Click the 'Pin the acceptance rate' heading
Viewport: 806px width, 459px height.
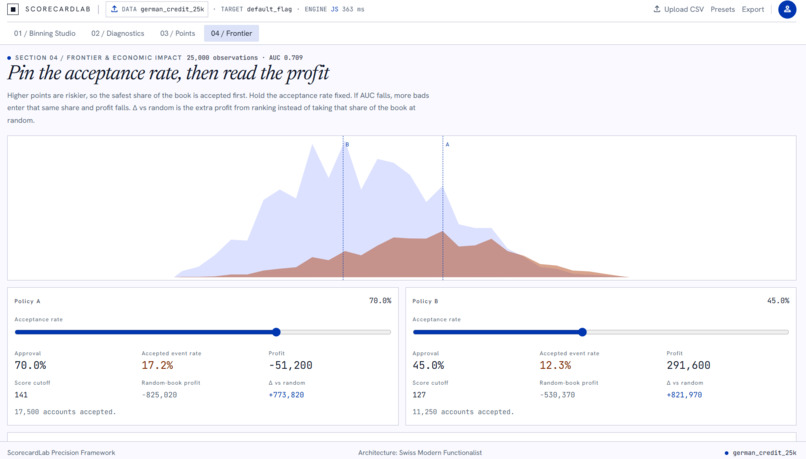pyautogui.click(x=168, y=73)
